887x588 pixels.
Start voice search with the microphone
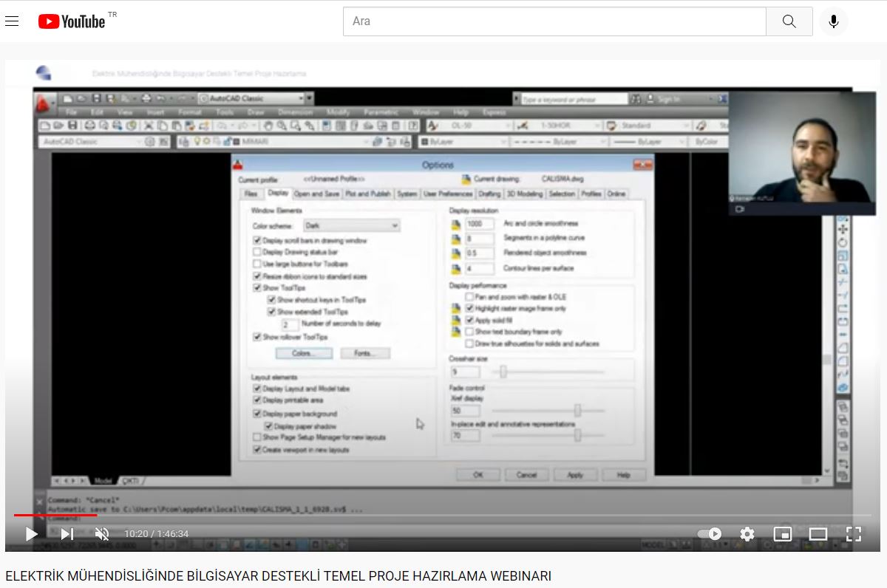point(834,21)
